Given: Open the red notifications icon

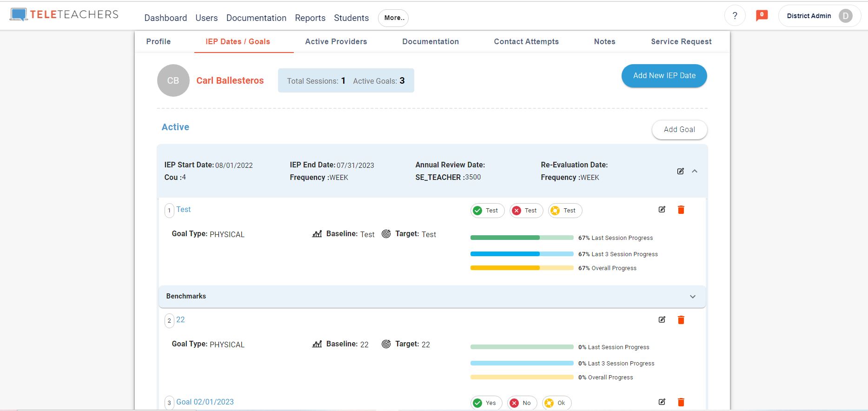Looking at the screenshot, I should [762, 15].
